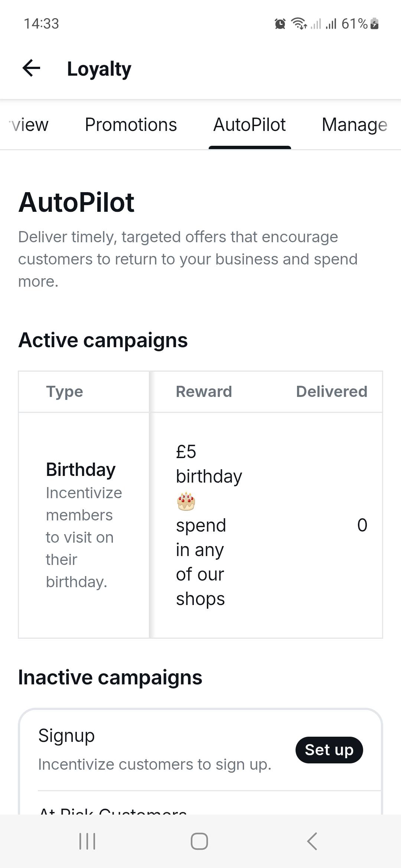Tap the Type column header
401x868 pixels.
click(65, 392)
